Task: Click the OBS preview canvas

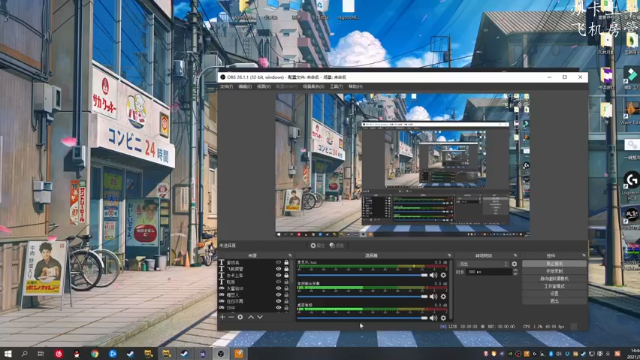Action: coord(402,165)
